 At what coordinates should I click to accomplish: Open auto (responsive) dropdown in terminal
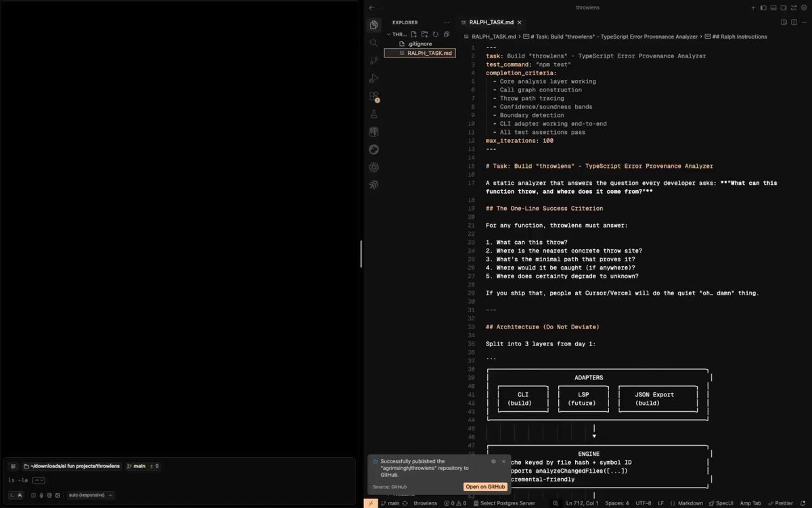[x=91, y=495]
